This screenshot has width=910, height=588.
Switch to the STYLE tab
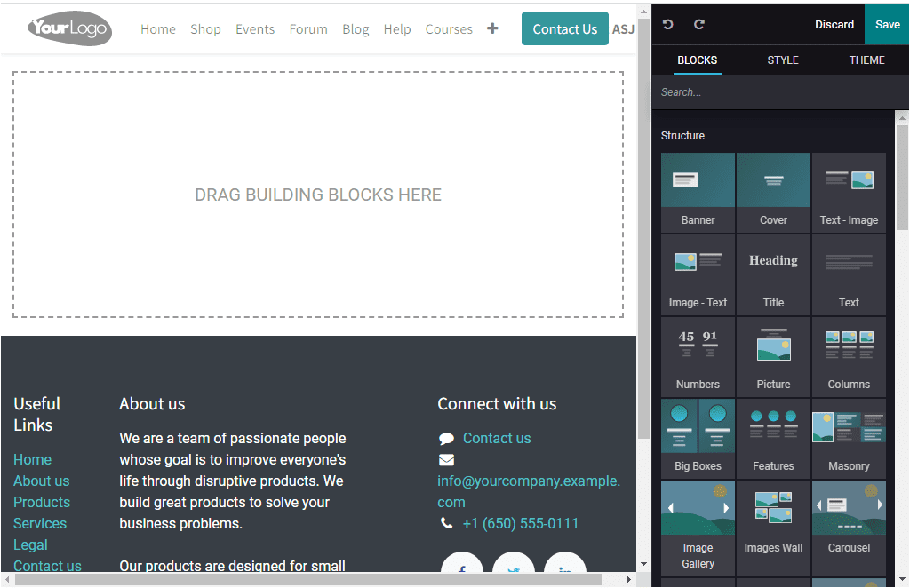click(x=783, y=60)
